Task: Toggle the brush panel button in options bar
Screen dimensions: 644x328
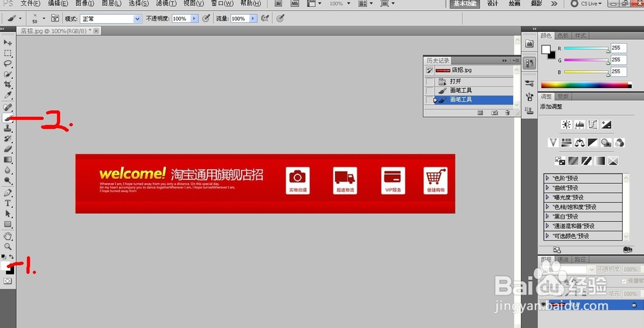Action: tap(55, 19)
